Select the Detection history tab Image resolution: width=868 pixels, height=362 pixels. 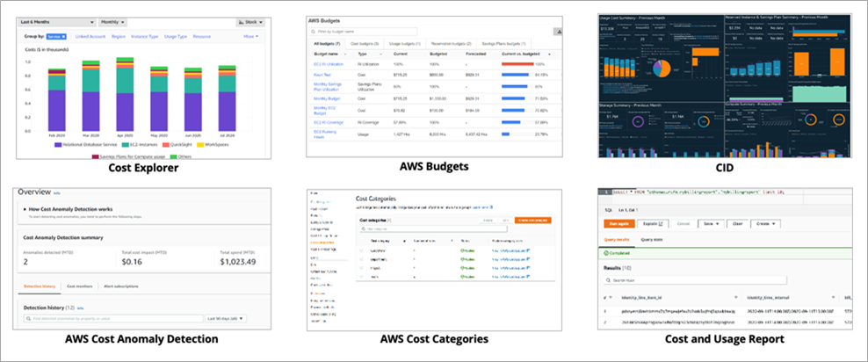(x=40, y=286)
